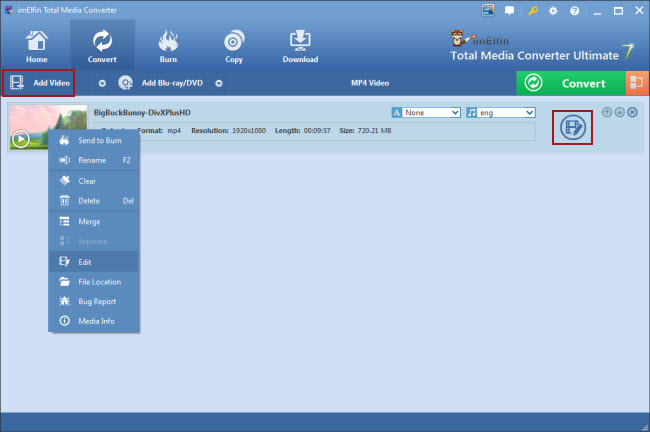Open the Copy tab
Viewport: 650px width, 432px height.
[234, 46]
